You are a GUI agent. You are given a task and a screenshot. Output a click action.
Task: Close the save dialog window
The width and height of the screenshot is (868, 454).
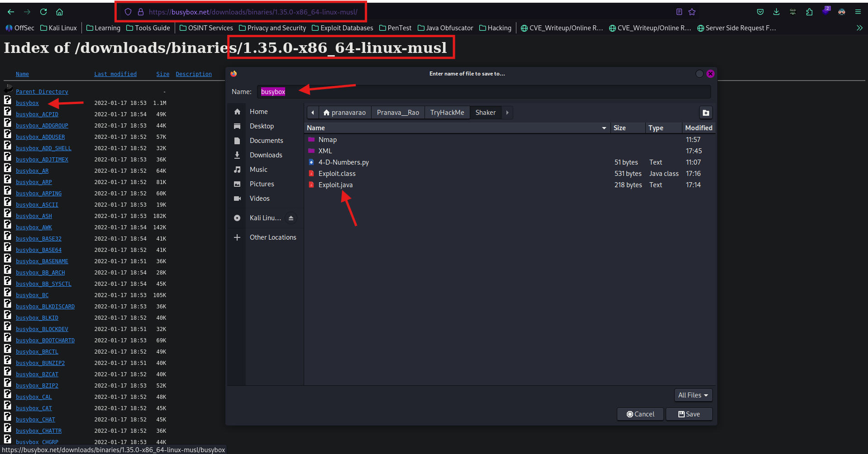(711, 74)
